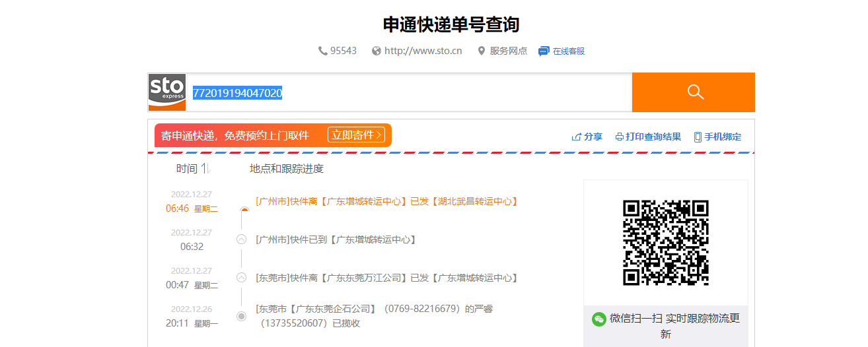The image size is (868, 347).
Task: Click the phone icon beside 95543
Action: [x=323, y=51]
